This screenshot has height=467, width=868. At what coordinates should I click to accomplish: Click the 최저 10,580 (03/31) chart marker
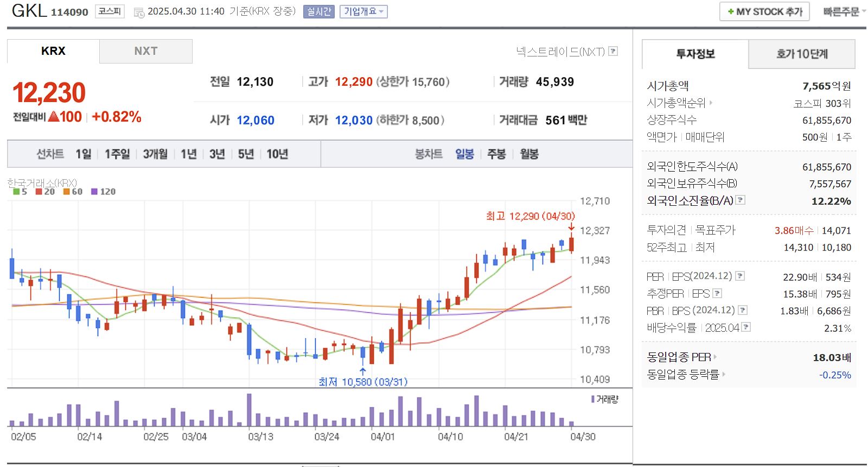[363, 382]
